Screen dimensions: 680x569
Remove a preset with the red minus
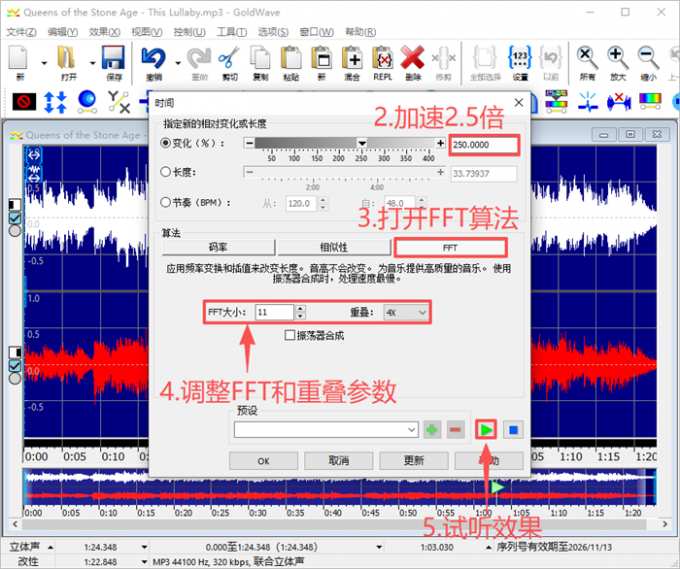455,430
